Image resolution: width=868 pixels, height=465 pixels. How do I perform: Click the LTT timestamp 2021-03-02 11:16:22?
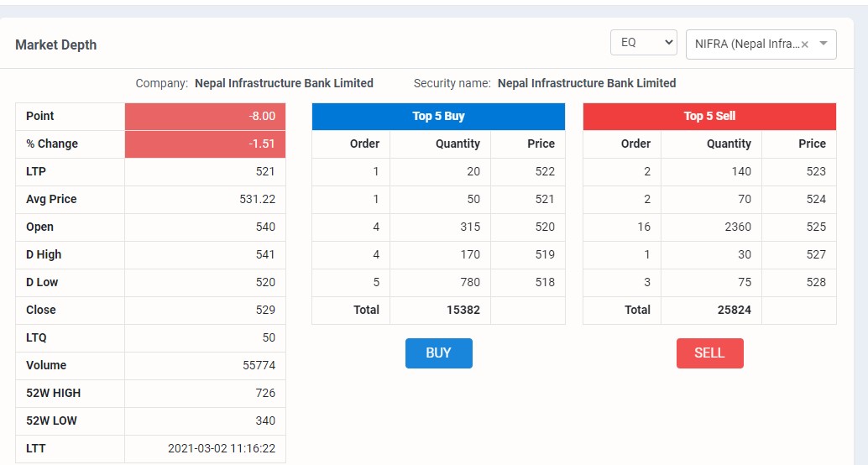click(222, 448)
